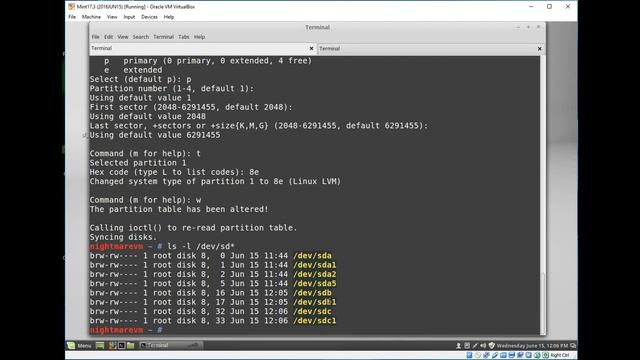Click the /dev/sdc entry
The height and width of the screenshot is (360, 640).
click(x=312, y=311)
